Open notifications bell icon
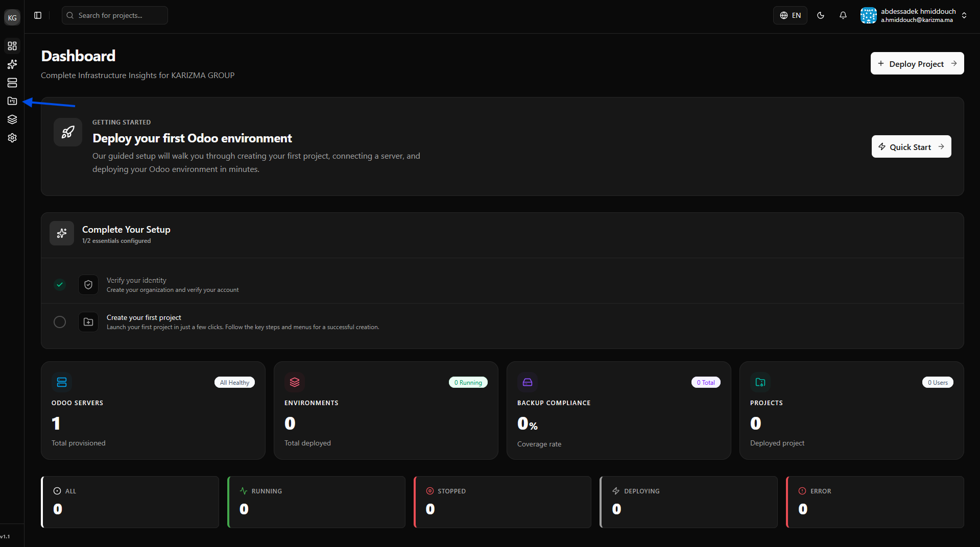The image size is (980, 547). [843, 15]
